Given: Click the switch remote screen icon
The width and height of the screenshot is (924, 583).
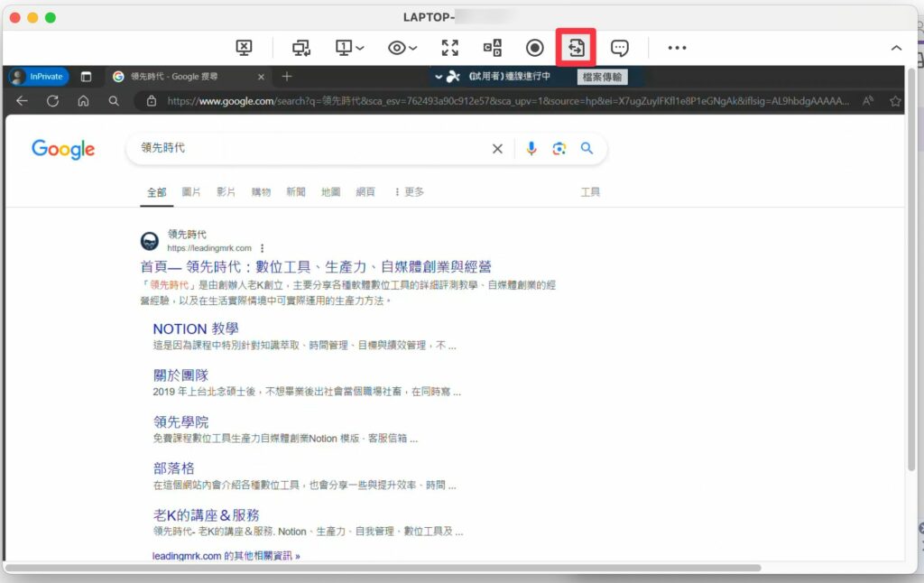Looking at the screenshot, I should [301, 48].
